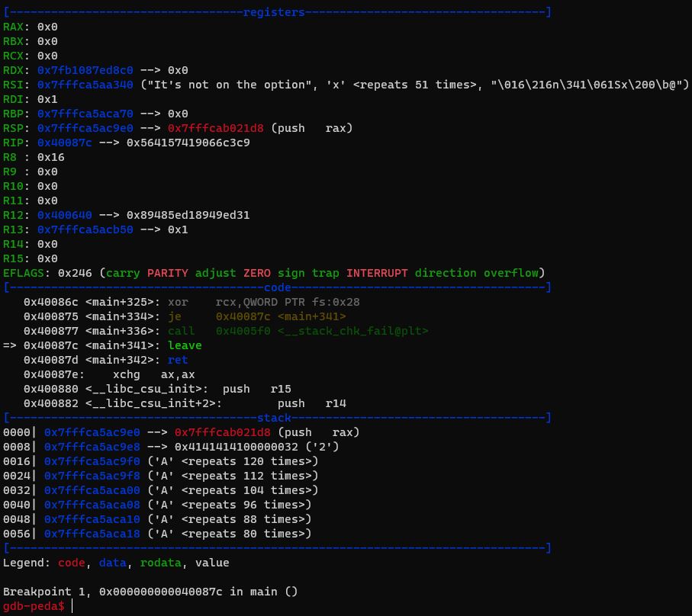Click stack address 0x7fffca5ac9e0 at offset 0000
Viewport: 692px width, 616px height.
point(92,432)
